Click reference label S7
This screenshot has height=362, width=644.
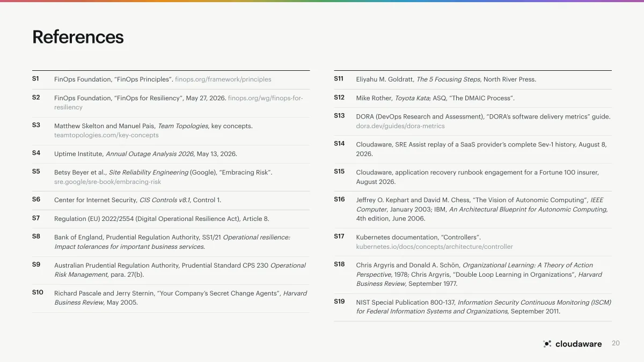tap(36, 218)
